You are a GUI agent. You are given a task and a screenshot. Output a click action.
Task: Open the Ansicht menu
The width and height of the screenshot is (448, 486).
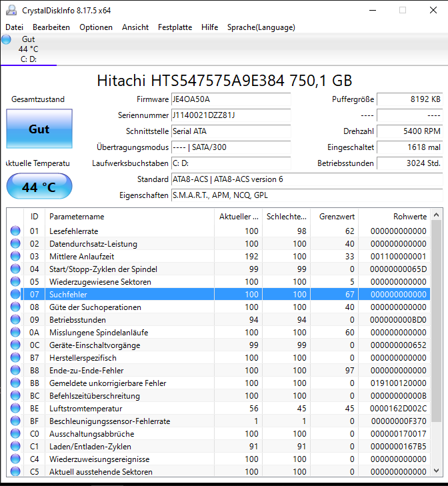pos(135,27)
